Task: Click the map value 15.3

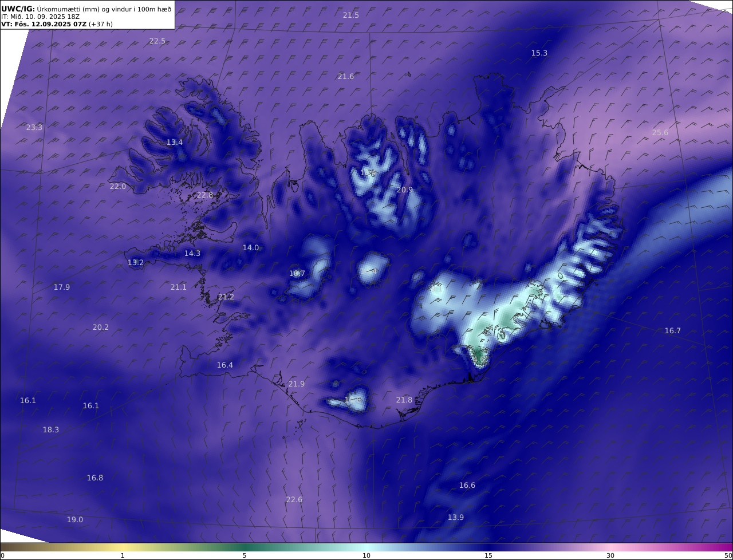Action: tap(539, 53)
